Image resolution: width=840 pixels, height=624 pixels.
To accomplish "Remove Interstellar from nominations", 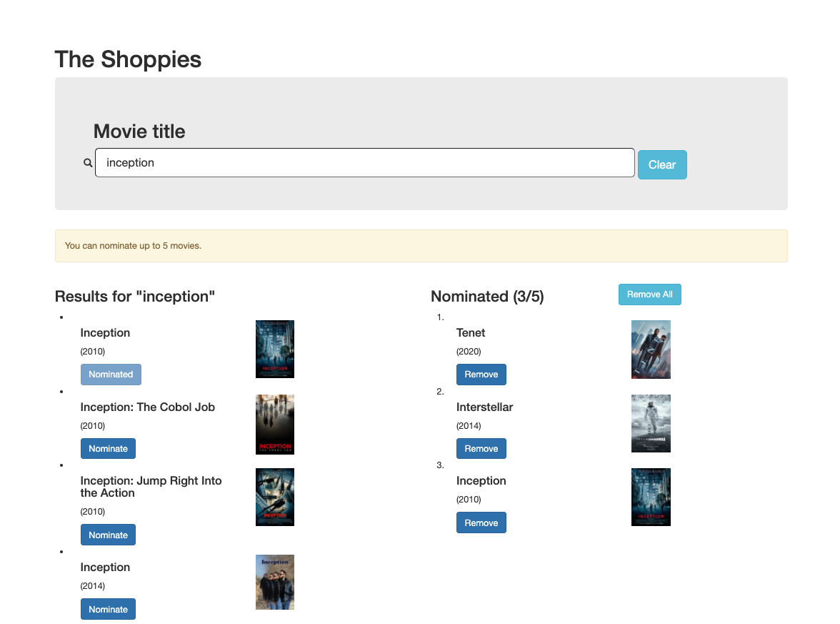I will coord(481,449).
